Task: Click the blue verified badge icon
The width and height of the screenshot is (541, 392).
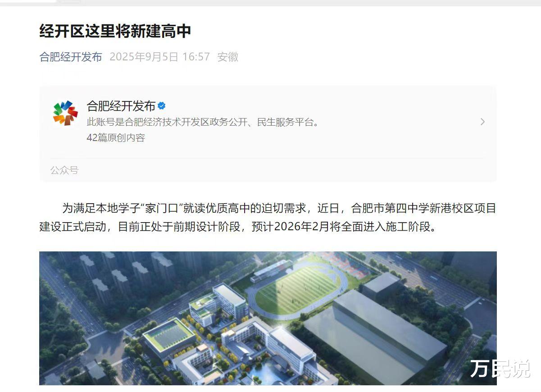Action: click(162, 106)
